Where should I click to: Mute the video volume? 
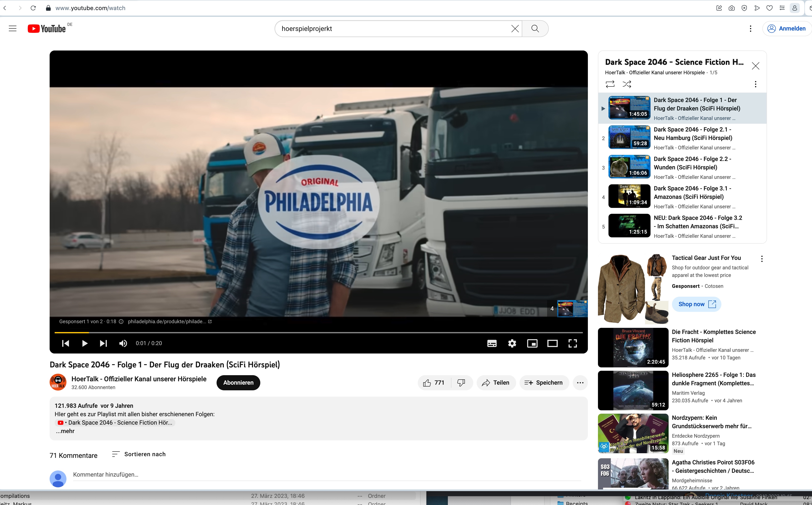coord(123,343)
